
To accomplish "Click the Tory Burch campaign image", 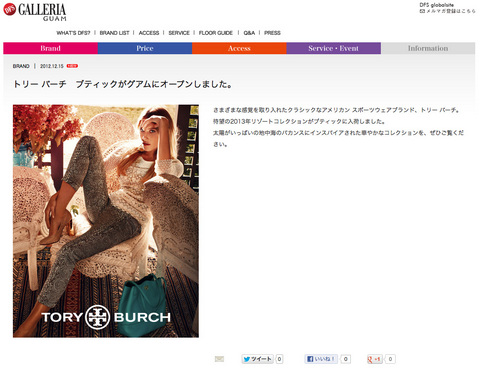I will 106,221.
